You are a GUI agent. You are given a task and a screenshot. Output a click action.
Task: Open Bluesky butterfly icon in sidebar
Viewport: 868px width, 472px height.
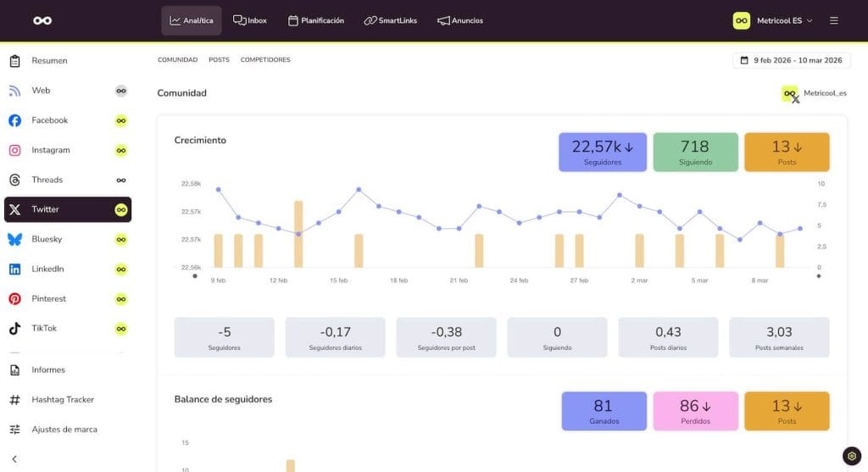[14, 239]
